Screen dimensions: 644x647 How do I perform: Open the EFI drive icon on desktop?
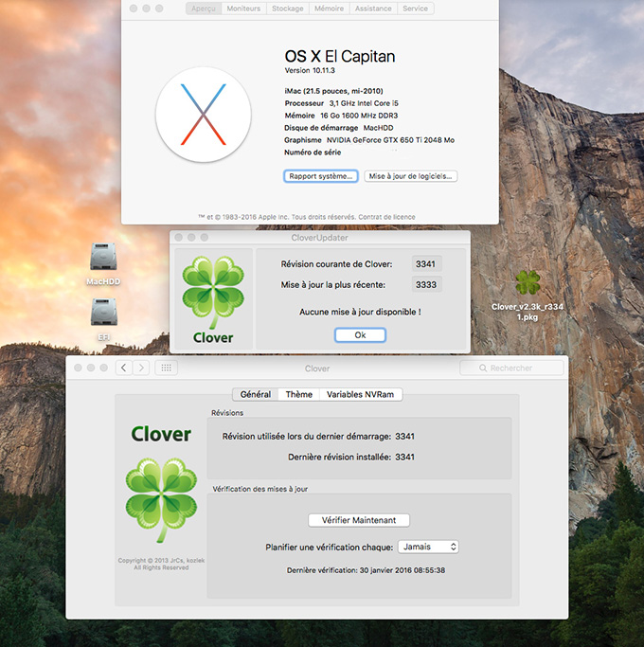[103, 313]
